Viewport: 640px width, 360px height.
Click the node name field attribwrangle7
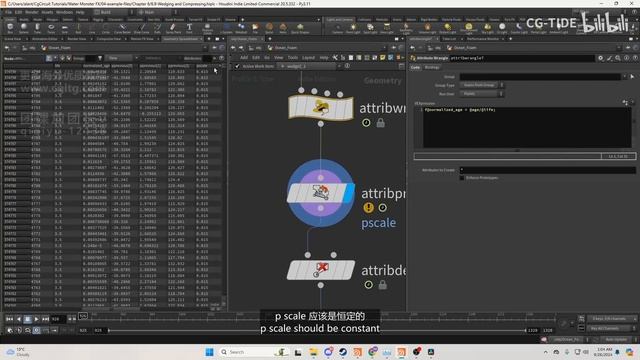pos(521,58)
